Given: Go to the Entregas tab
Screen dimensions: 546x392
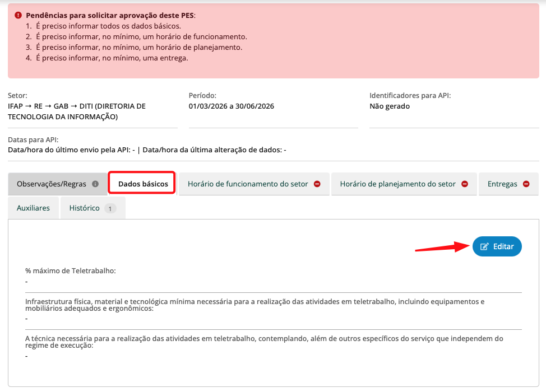Looking at the screenshot, I should tap(502, 184).
